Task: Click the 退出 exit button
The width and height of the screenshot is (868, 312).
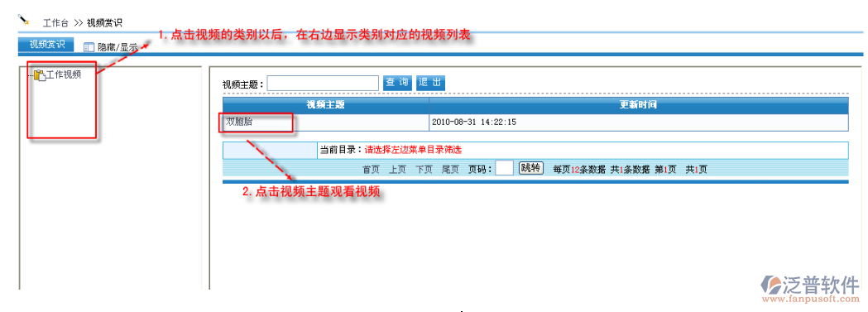Action: click(x=430, y=83)
